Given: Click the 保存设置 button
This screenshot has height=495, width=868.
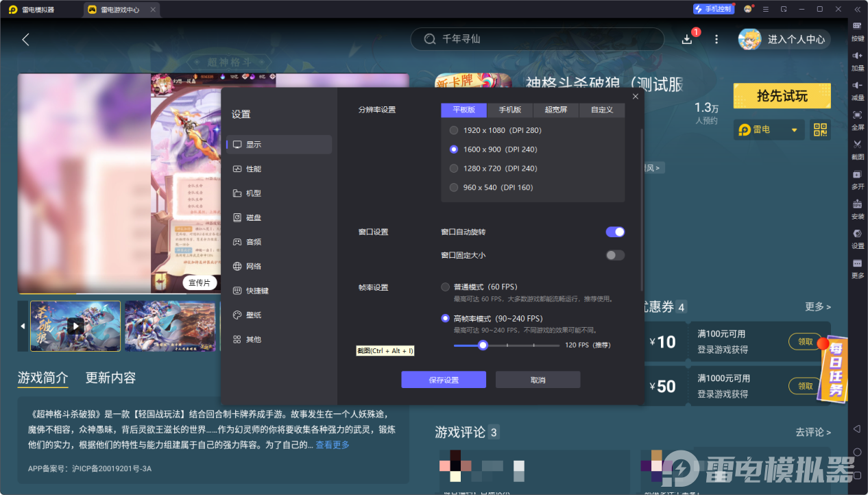Looking at the screenshot, I should pyautogui.click(x=443, y=379).
